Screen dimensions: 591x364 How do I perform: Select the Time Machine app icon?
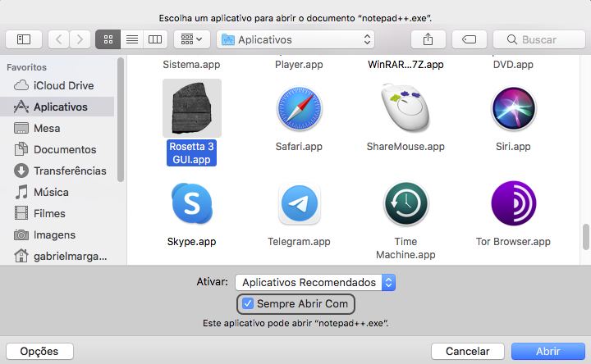pos(406,203)
